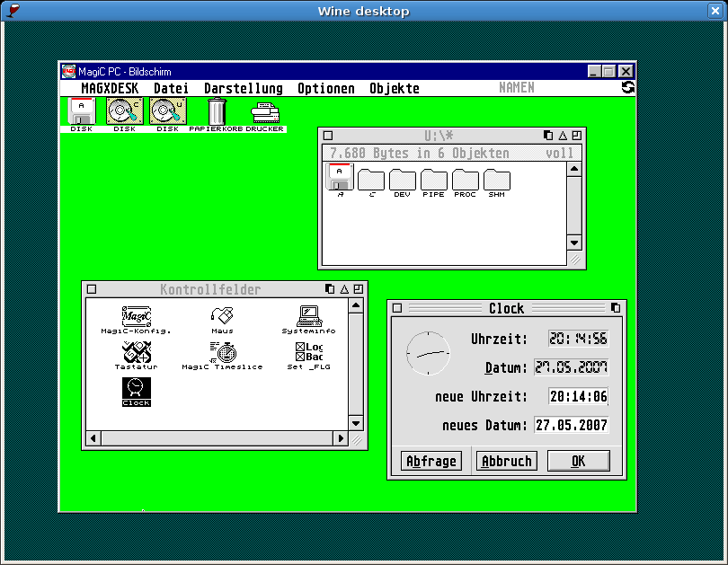Click the MagiC PC window title icon

(x=68, y=72)
